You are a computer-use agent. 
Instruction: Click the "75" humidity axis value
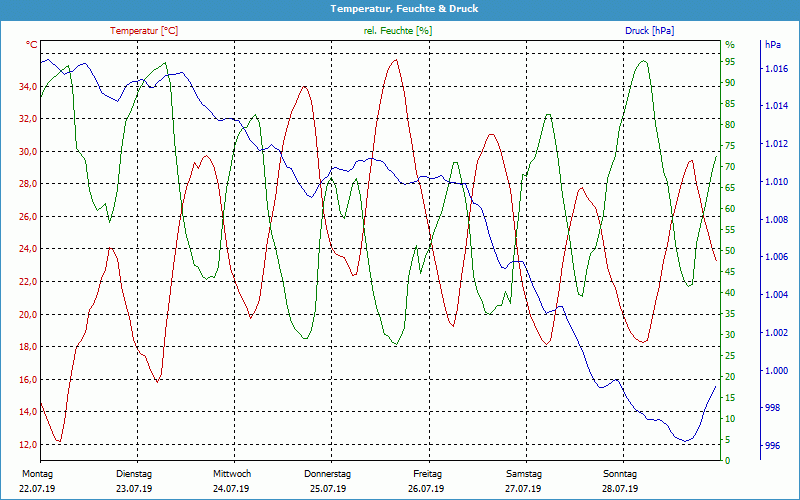pyautogui.click(x=730, y=146)
